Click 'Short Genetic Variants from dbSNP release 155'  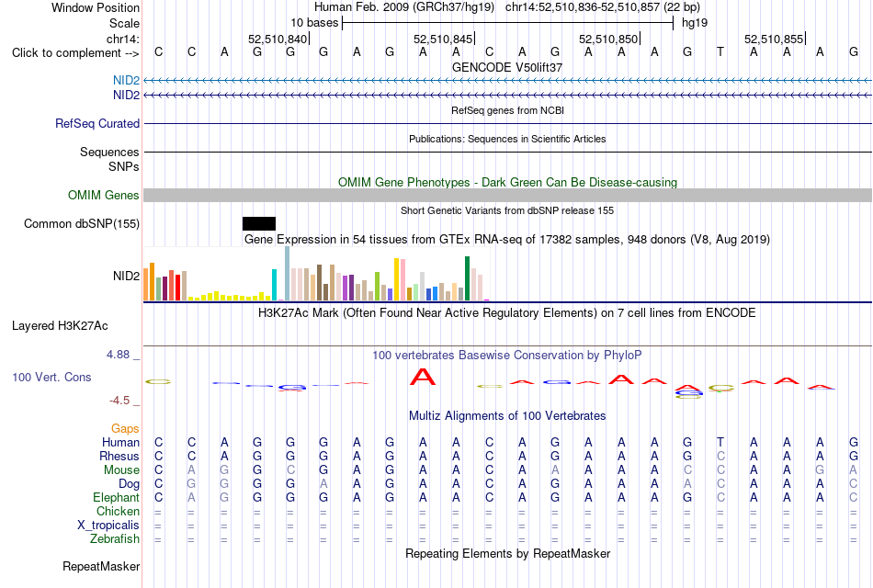click(x=507, y=210)
